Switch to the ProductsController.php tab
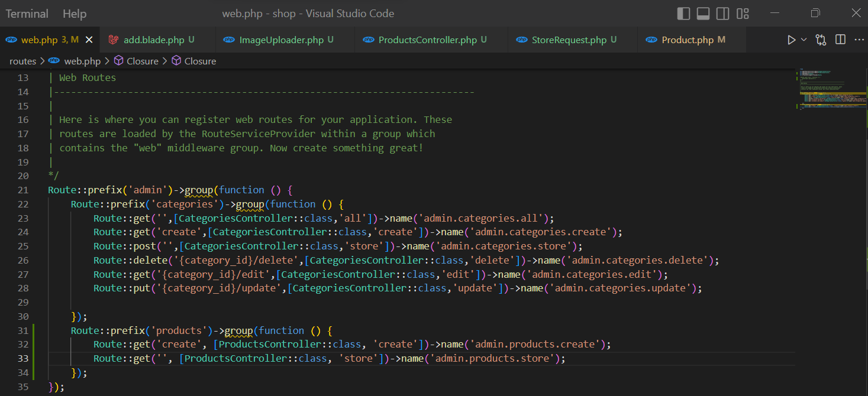Image resolution: width=868 pixels, height=396 pixels. (x=431, y=40)
